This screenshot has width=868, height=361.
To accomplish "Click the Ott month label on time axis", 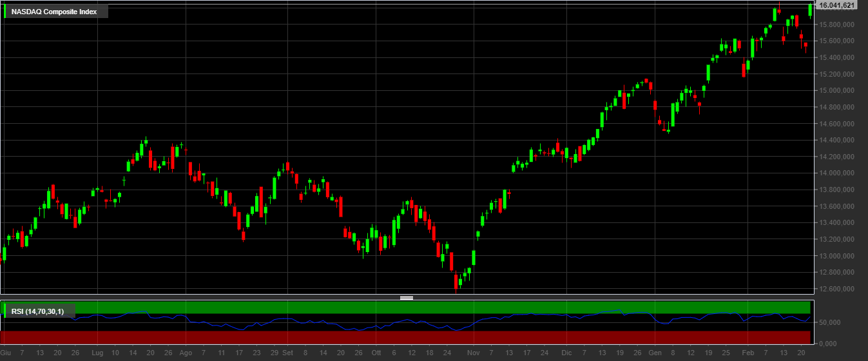I will point(377,353).
